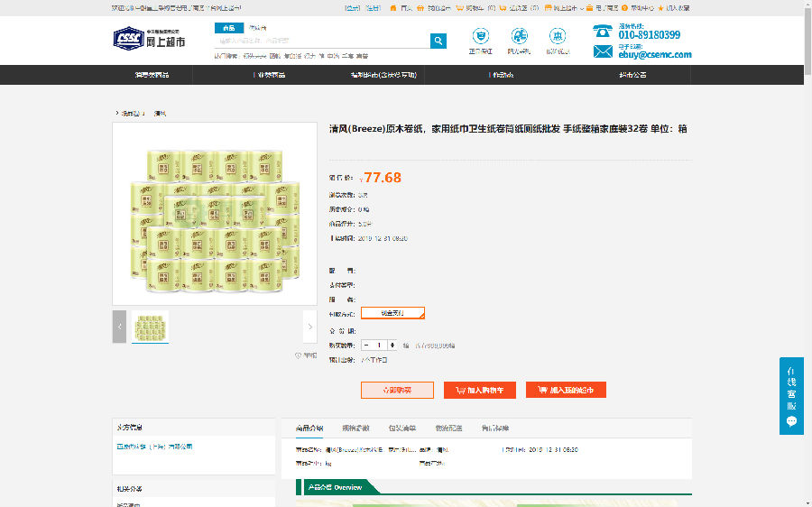Show previous thumbnail with left arrow
The width and height of the screenshot is (812, 507).
(120, 327)
